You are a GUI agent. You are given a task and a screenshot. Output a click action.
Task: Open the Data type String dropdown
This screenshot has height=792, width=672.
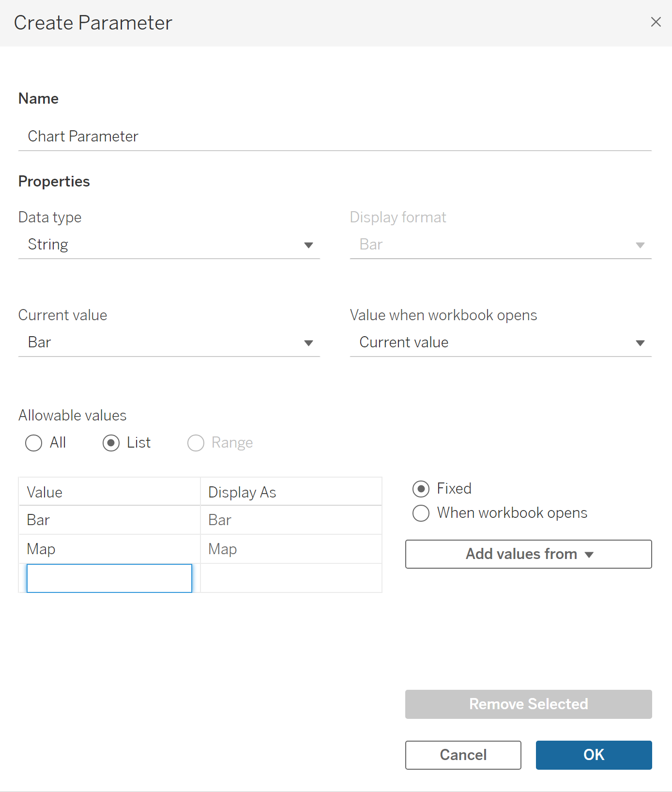168,245
